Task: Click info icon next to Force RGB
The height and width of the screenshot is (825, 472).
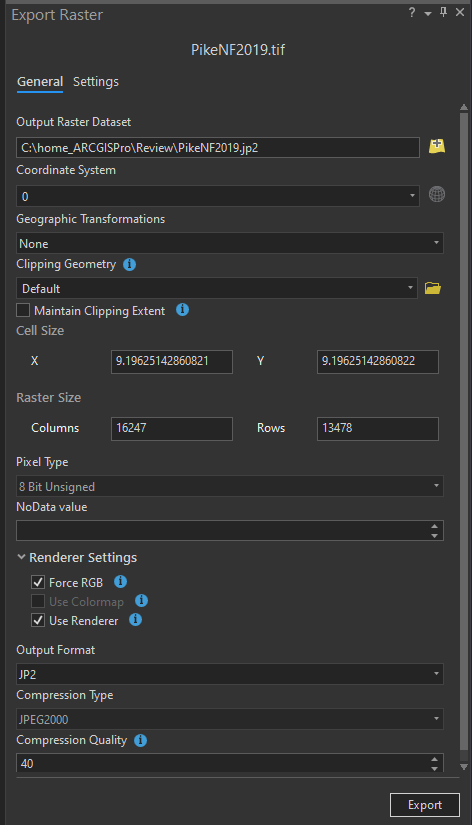Action: click(x=120, y=581)
